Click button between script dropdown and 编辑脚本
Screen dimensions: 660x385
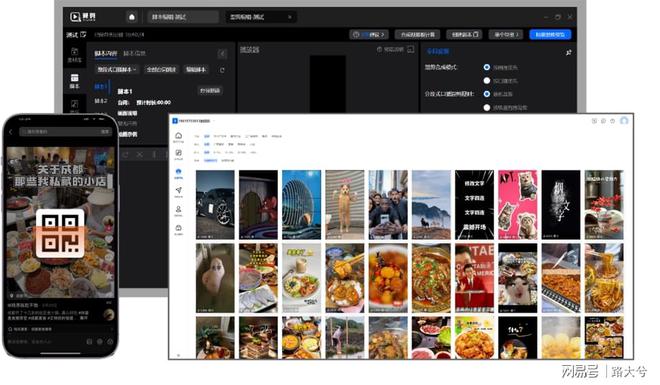click(161, 69)
